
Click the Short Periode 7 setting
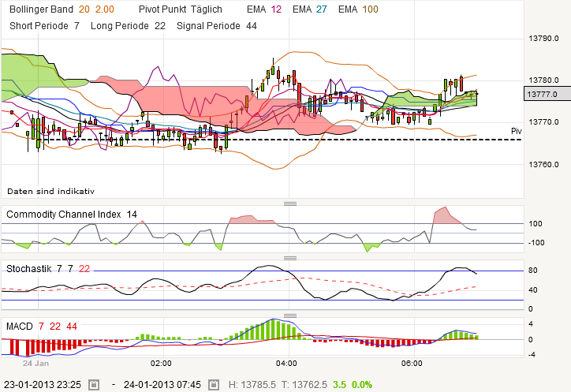click(x=44, y=26)
